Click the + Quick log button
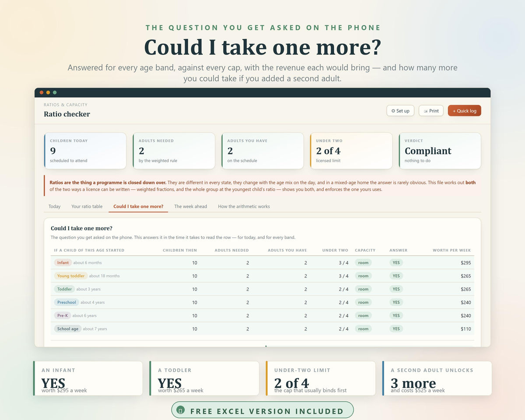 click(464, 111)
